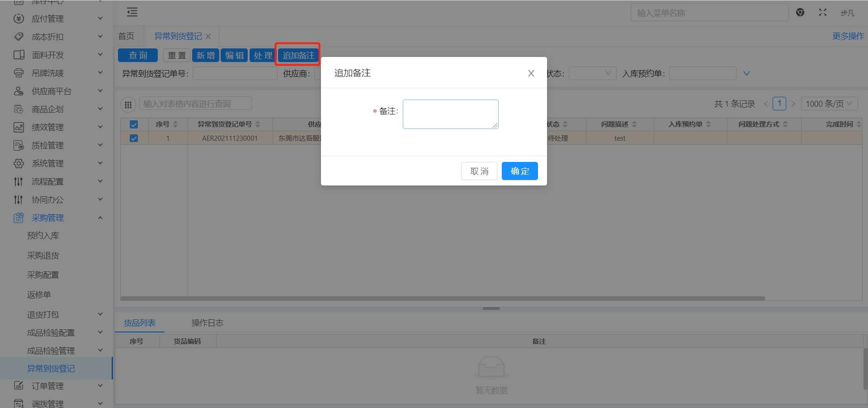Image resolution: width=868 pixels, height=408 pixels.
Task: Click the 绩效管理 chart icon in sidebar
Action: coord(19,127)
